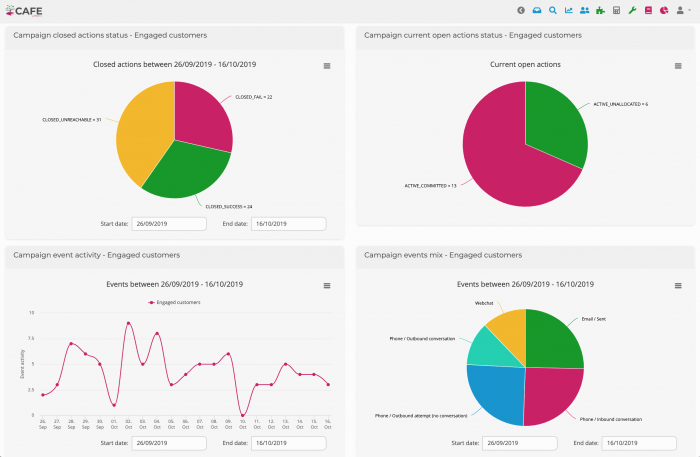Select the pink Phone / Inbound conversation slice
Screen dimensions: 700x457
click(x=553, y=395)
